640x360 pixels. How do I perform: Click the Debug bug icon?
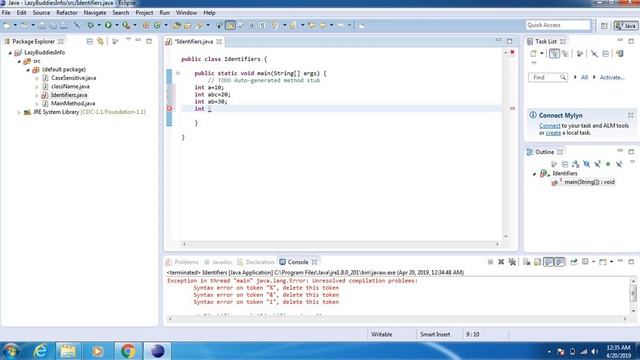click(x=90, y=25)
